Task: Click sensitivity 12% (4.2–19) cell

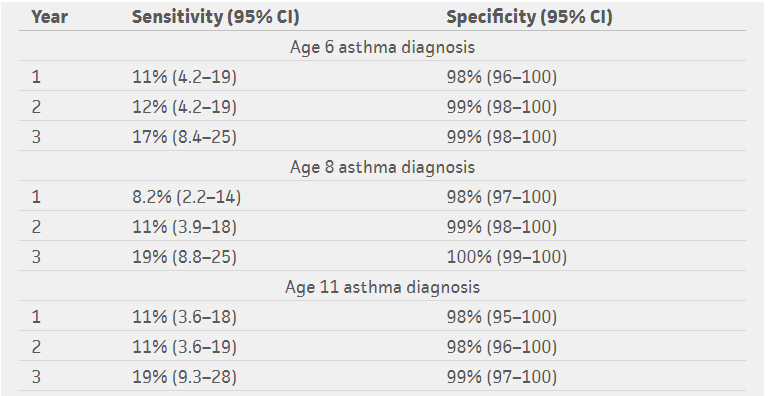Action: click(x=184, y=107)
